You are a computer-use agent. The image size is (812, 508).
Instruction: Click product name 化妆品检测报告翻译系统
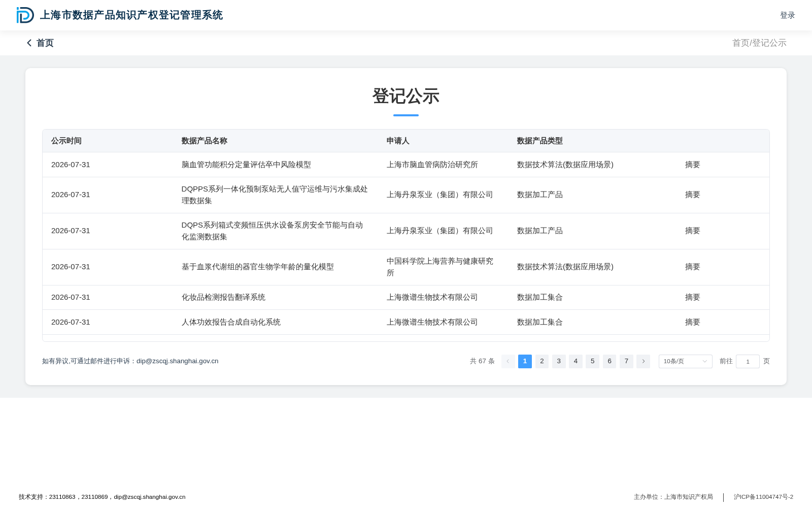tap(223, 297)
